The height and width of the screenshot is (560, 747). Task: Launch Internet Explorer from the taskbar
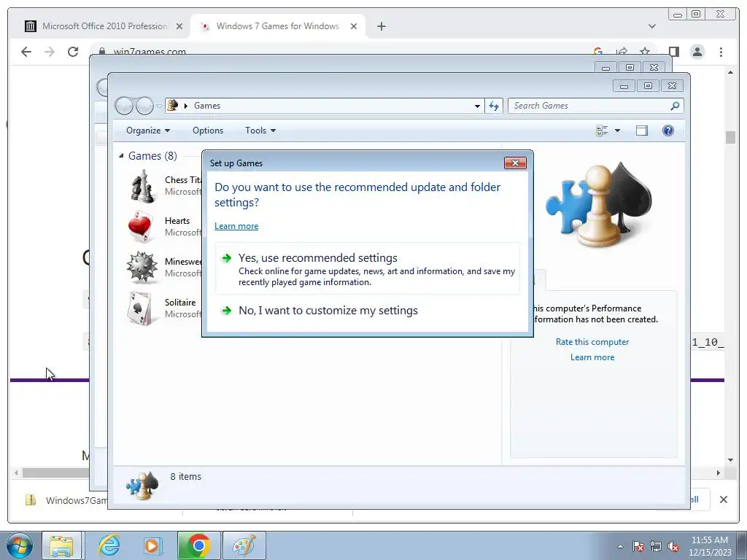tap(109, 545)
